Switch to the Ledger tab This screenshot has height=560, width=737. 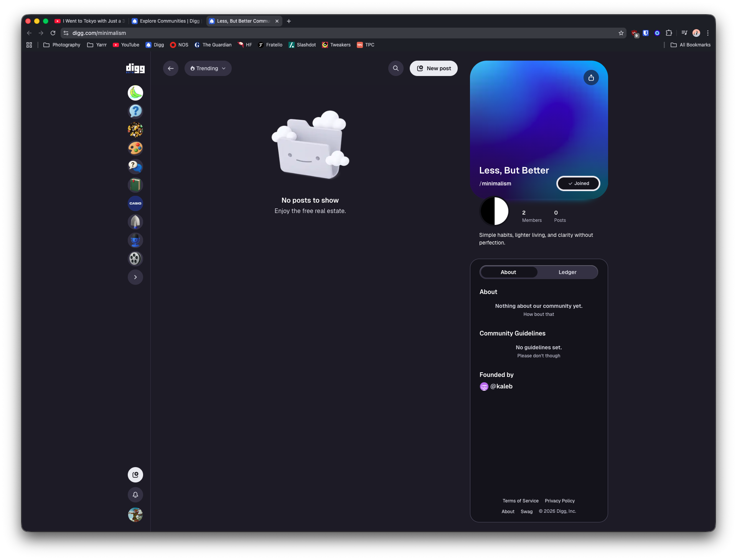click(567, 272)
